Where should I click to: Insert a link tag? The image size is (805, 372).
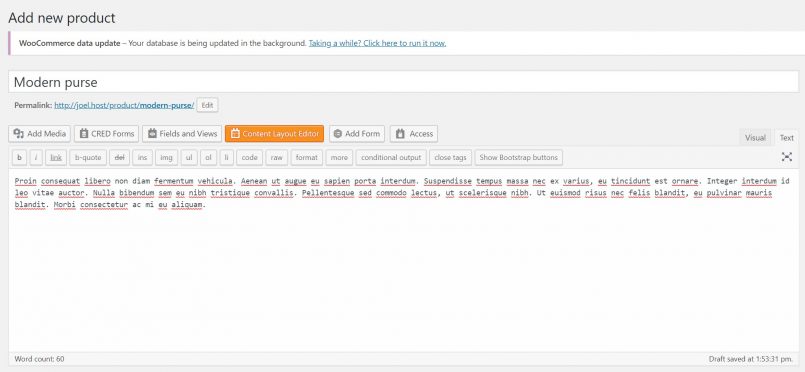[x=56, y=158]
